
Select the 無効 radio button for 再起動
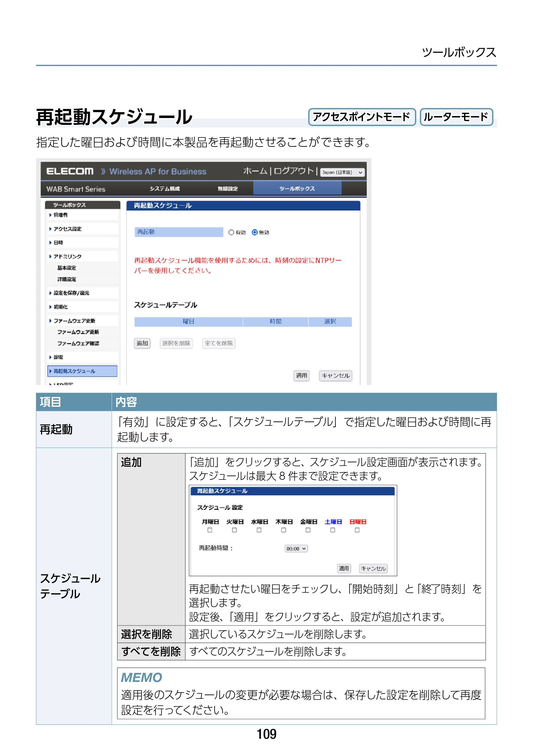255,233
